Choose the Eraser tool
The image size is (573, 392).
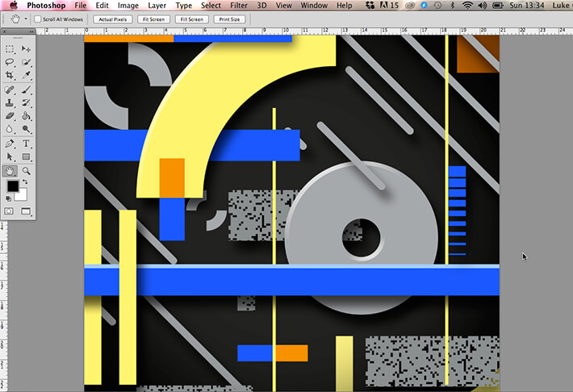point(10,116)
